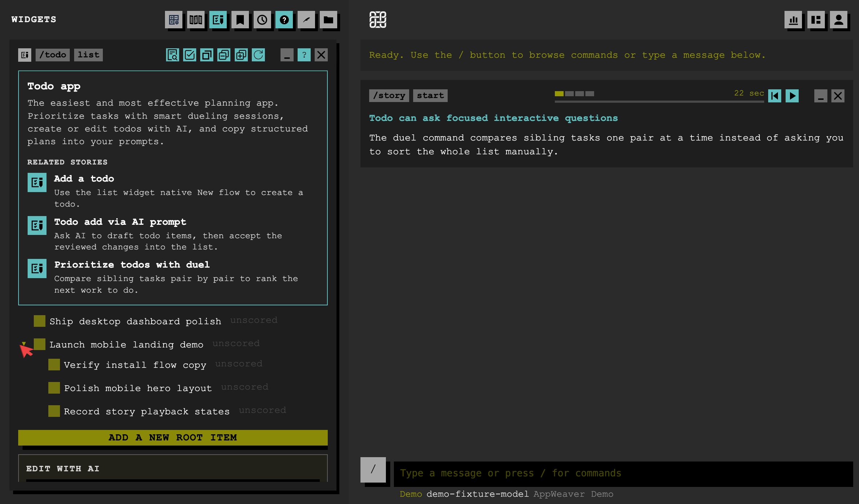Screen dimensions: 859x504
Task: Click the Add a todo story icon
Action: click(x=37, y=182)
